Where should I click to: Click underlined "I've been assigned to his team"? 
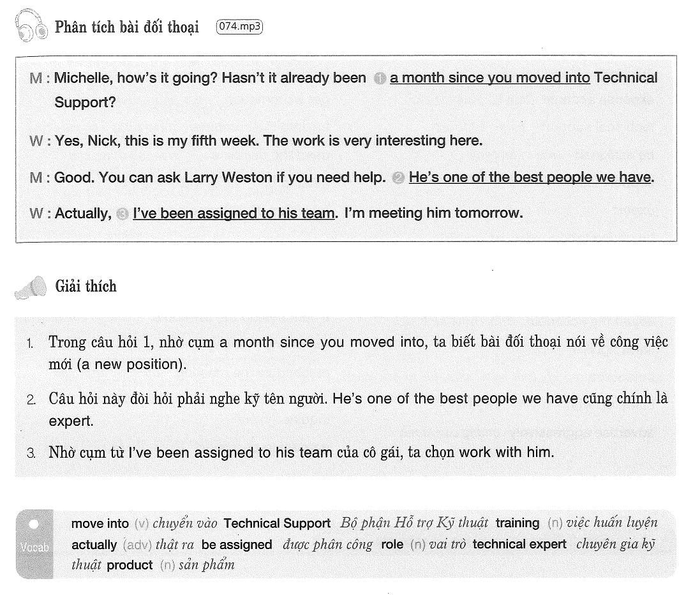[234, 213]
